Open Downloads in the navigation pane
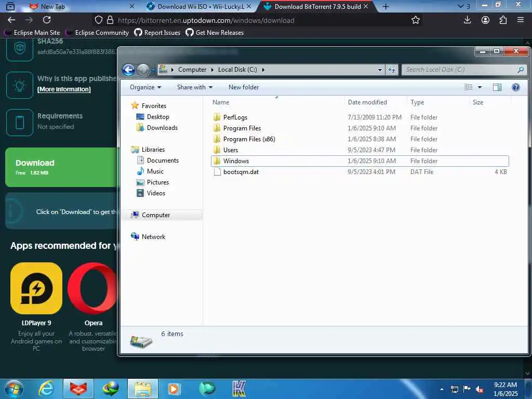This screenshot has width=532, height=399. pyautogui.click(x=162, y=128)
